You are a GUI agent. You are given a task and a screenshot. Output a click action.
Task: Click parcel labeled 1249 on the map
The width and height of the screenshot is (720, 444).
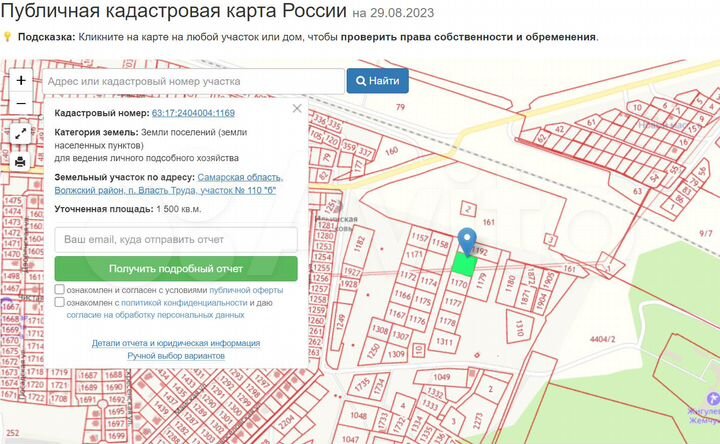pyautogui.click(x=340, y=321)
